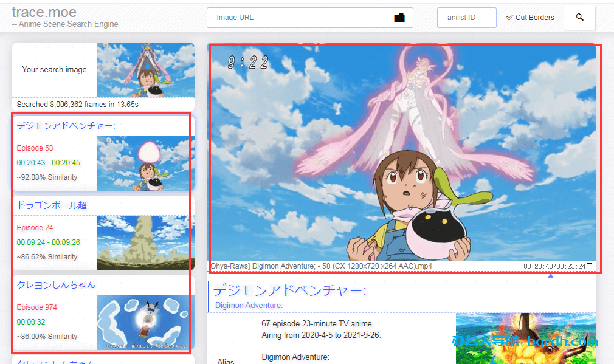Viewport: 614px width, 364px height.
Task: Click the Digimon Adventure cover art image
Action: click(x=525, y=338)
